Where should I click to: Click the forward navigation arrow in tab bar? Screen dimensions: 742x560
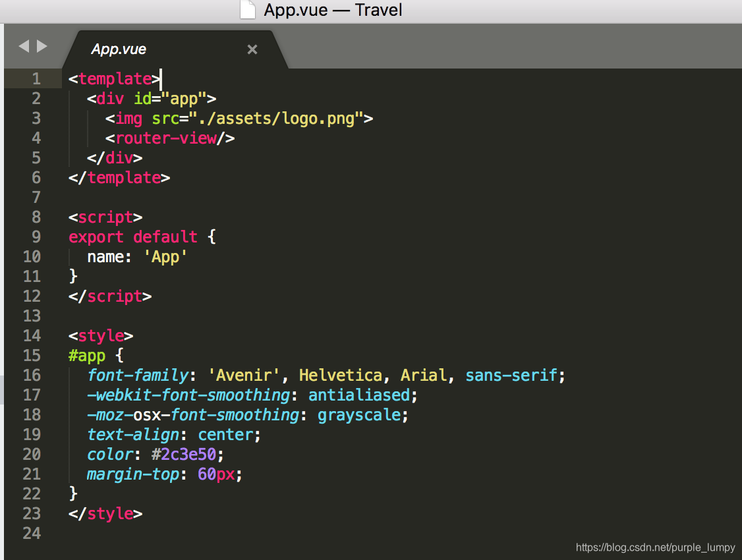tap(42, 46)
